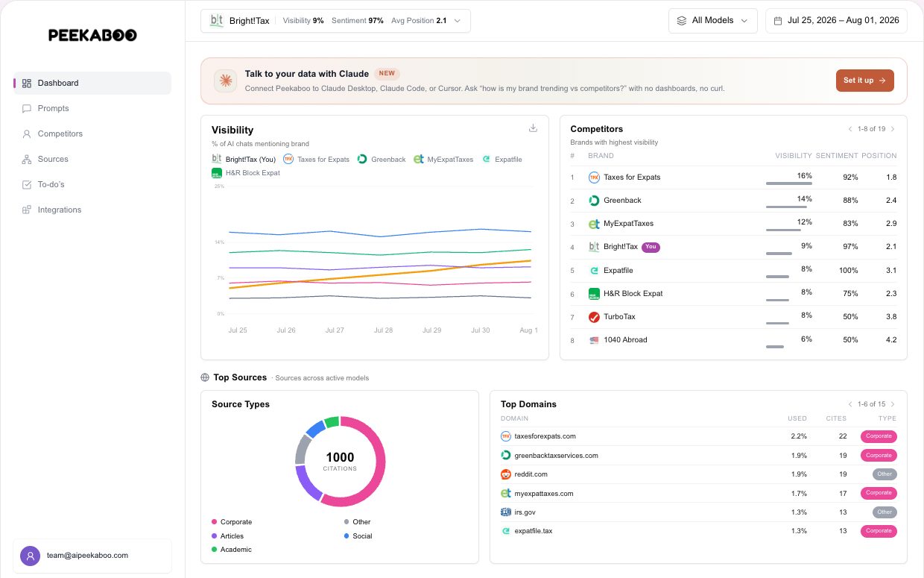Screen dimensions: 924x578
Task: Click the 1000 citations donut chart
Action: coord(340,462)
